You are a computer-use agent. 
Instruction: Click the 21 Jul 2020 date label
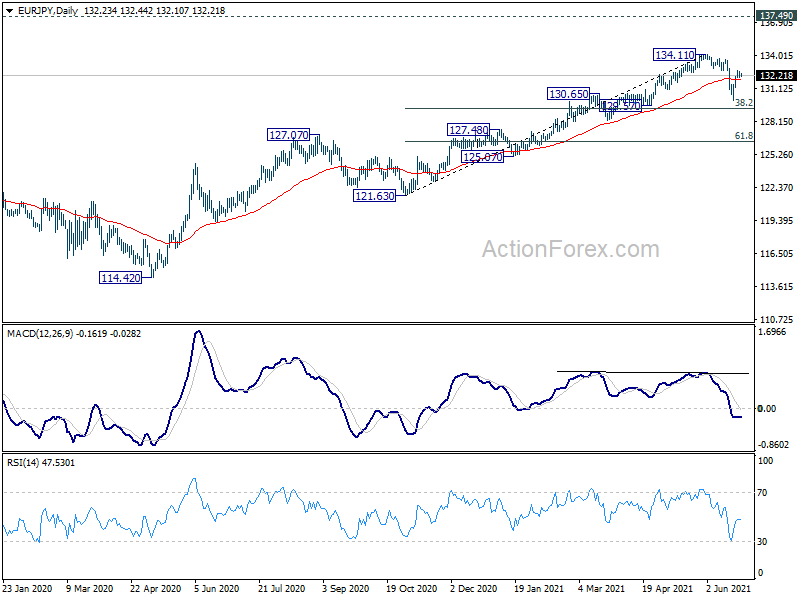click(282, 588)
